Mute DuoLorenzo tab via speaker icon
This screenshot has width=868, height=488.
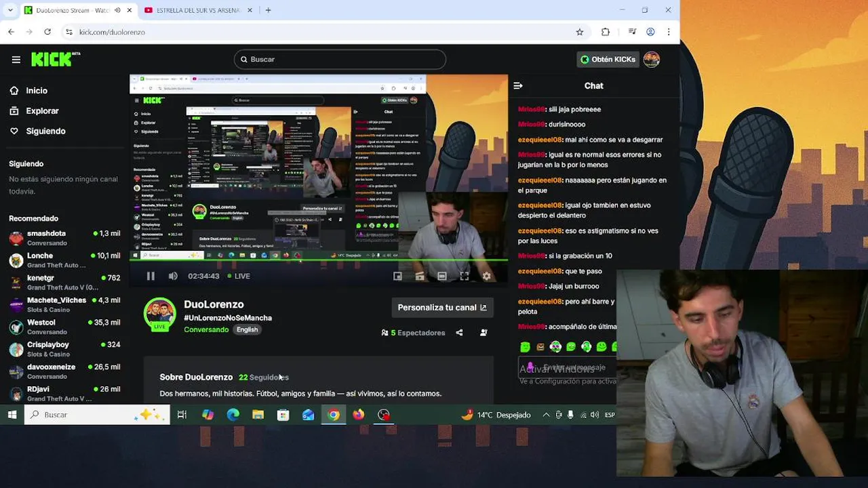click(x=117, y=10)
